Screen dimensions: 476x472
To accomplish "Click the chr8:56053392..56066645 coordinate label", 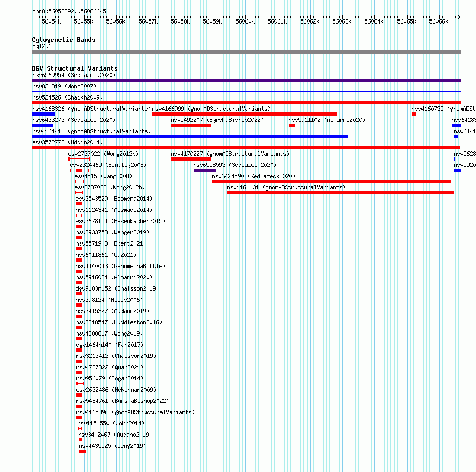I will pos(69,12).
